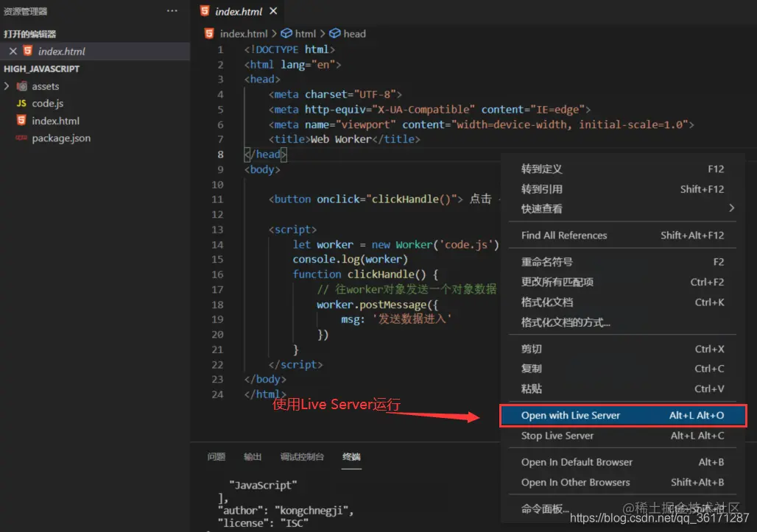
Task: Collapse the HIGH_JAVASCRIPT folder section
Action: pos(41,69)
